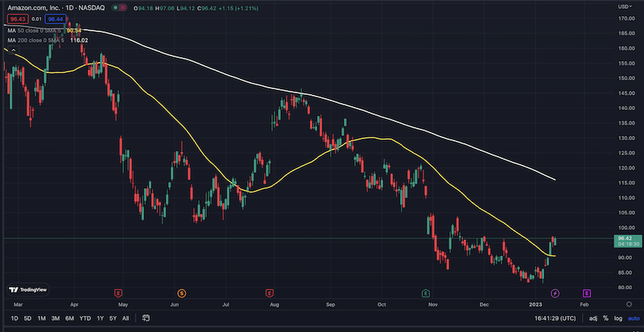Screen dimensions: 644x332
Task: Open the TradingView logo link
Action: click(x=28, y=289)
